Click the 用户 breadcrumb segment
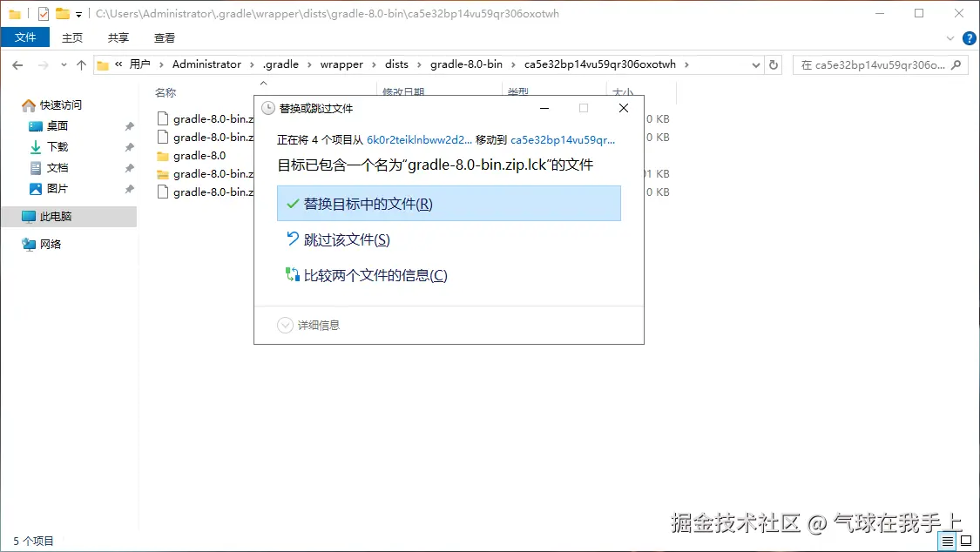 (x=139, y=64)
